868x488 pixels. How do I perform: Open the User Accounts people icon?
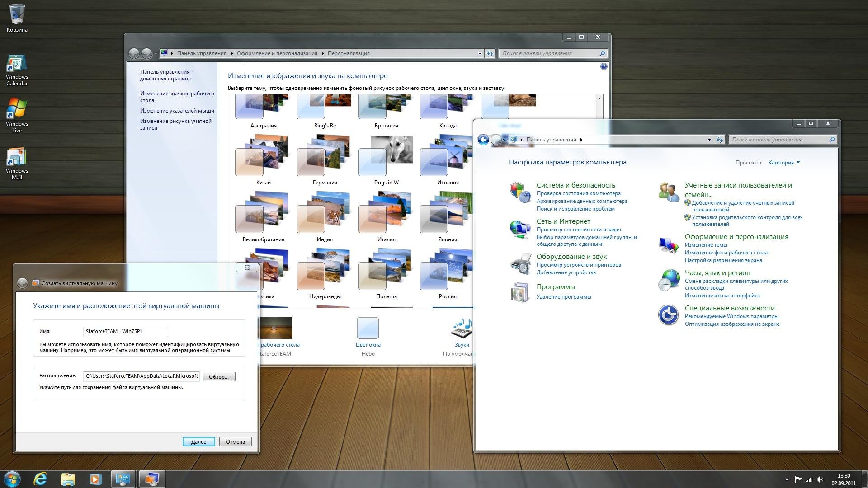pos(668,192)
